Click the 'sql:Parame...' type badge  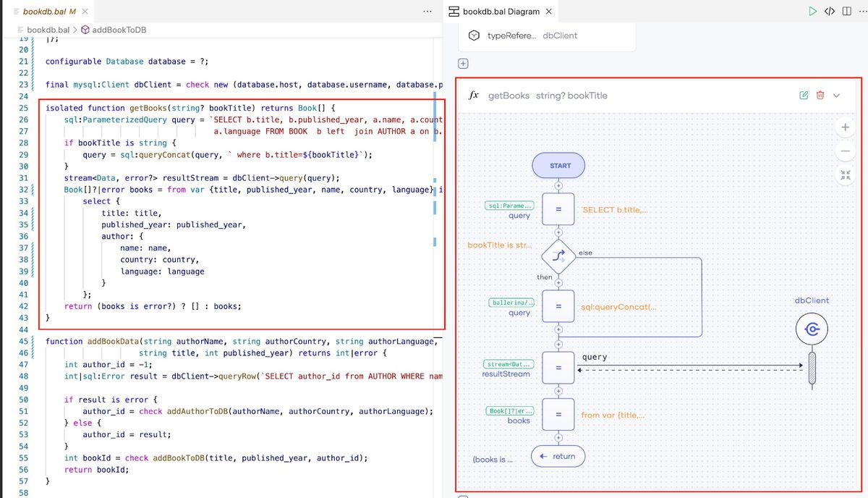509,206
